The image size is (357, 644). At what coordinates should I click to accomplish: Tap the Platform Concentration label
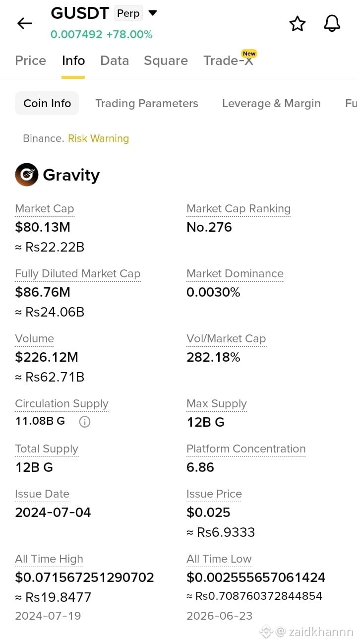pyautogui.click(x=246, y=449)
